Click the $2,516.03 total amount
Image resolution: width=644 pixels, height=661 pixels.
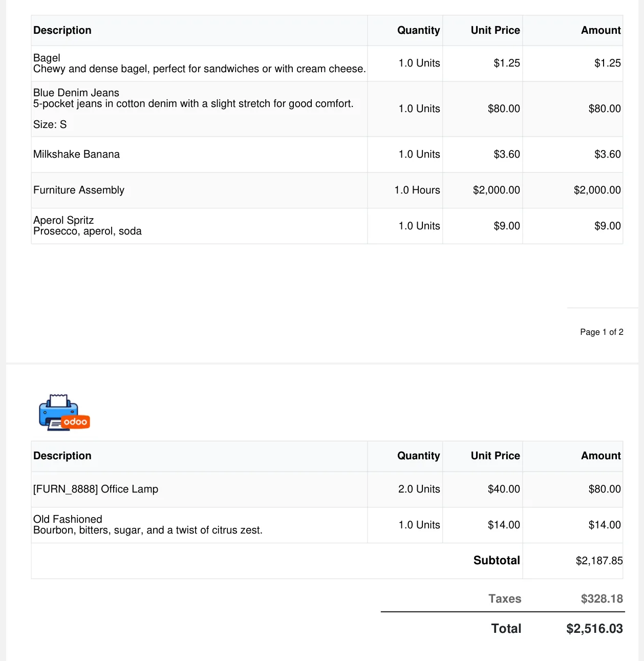pos(594,629)
